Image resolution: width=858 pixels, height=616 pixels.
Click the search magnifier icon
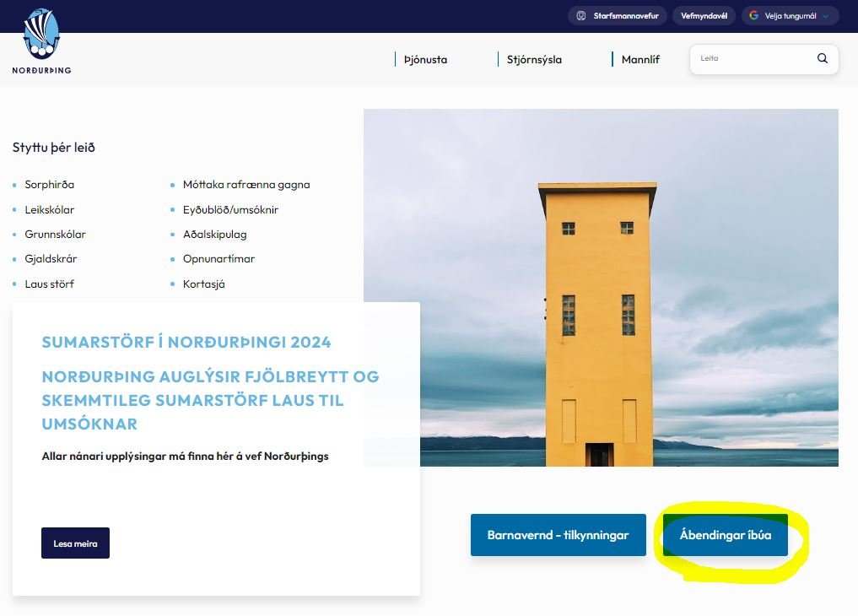(x=822, y=58)
